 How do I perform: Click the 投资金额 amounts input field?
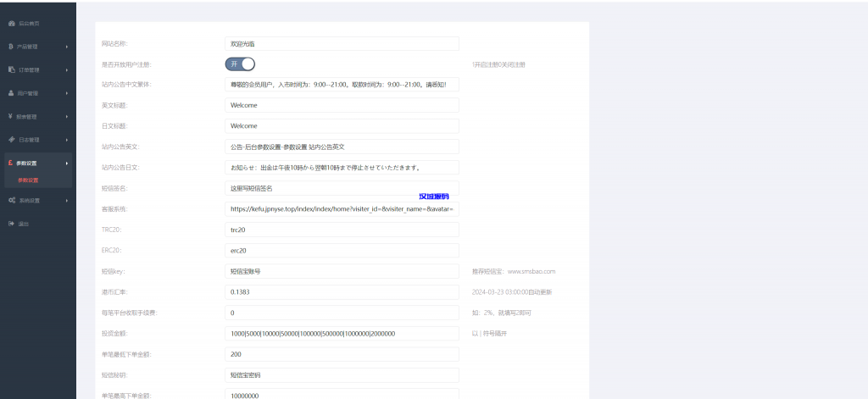342,334
